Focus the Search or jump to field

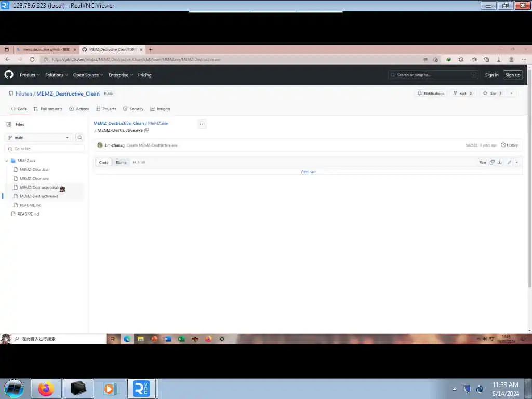[x=433, y=75]
